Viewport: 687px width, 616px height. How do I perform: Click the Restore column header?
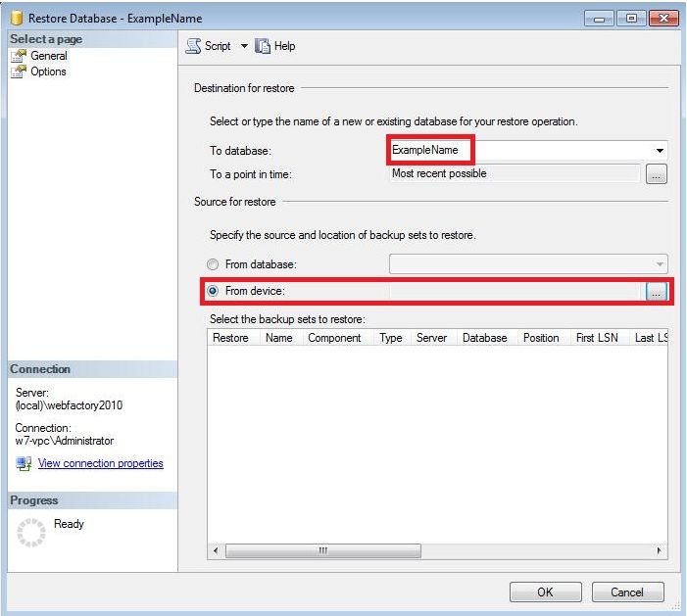tap(231, 338)
